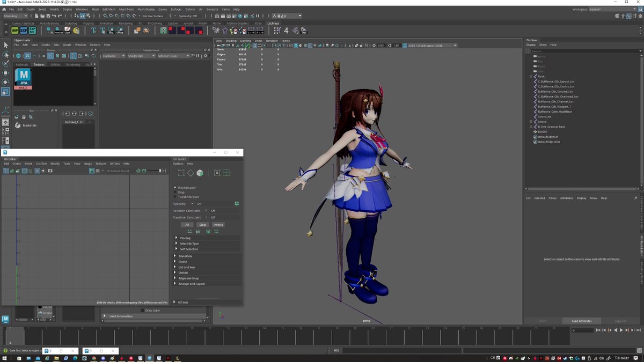This screenshot has width=644, height=362.
Task: Click the All button in UV Toolkit
Action: click(187, 225)
